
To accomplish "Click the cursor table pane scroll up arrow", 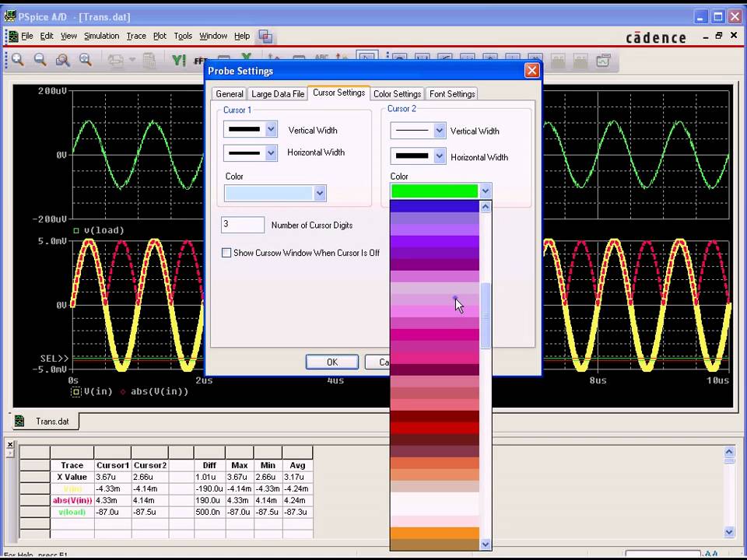I will pos(729,451).
